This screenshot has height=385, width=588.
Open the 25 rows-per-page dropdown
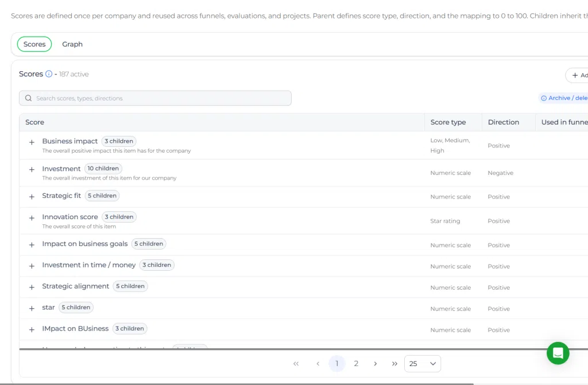(423, 364)
